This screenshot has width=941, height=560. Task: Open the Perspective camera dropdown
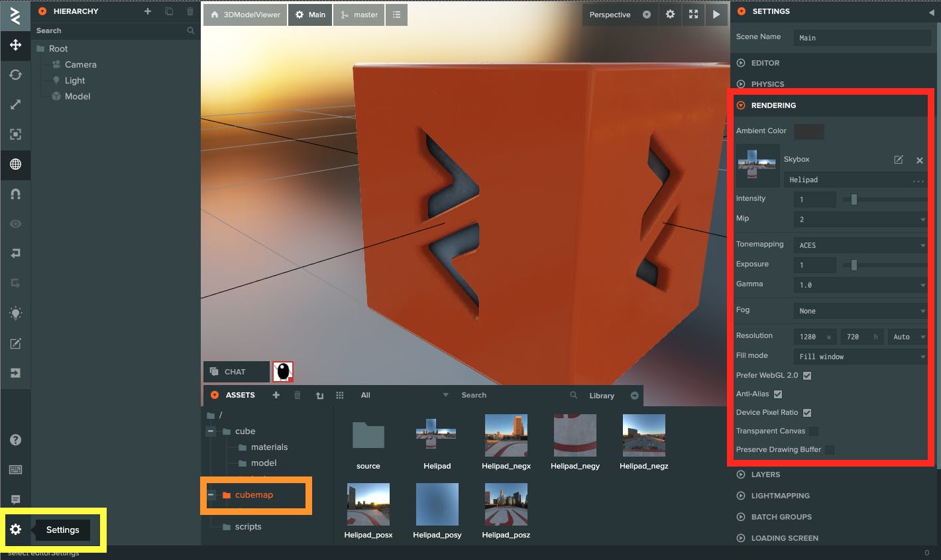pos(619,15)
